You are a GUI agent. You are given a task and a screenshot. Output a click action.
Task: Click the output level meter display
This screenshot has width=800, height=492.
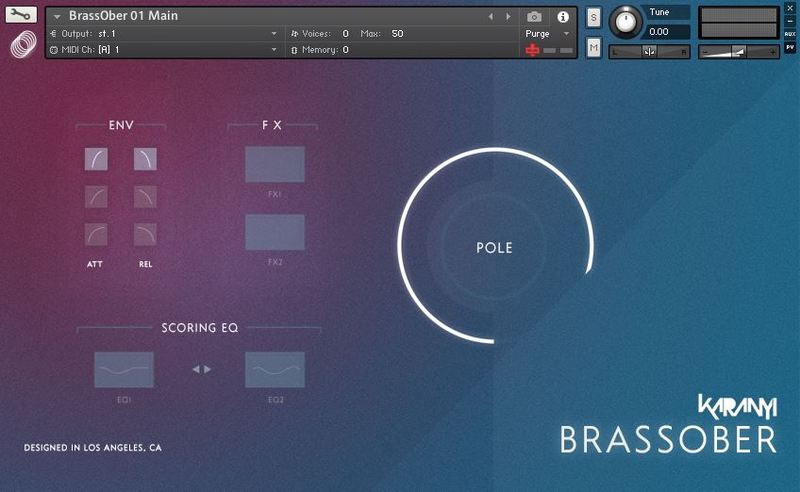[x=738, y=23]
